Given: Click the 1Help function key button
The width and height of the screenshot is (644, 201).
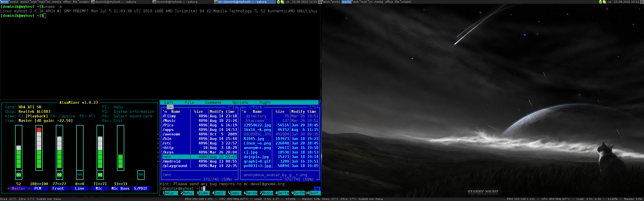Looking at the screenshot, I should (x=170, y=193).
